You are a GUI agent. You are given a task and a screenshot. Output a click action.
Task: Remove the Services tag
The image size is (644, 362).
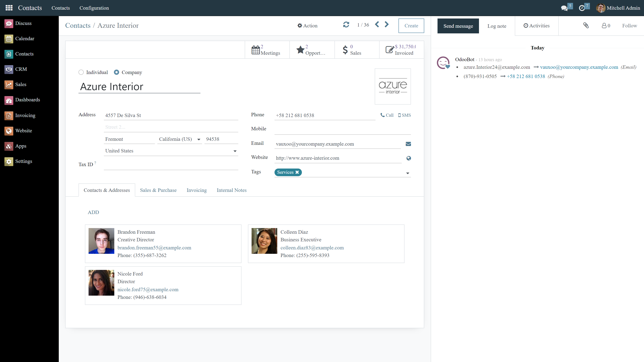click(x=297, y=172)
